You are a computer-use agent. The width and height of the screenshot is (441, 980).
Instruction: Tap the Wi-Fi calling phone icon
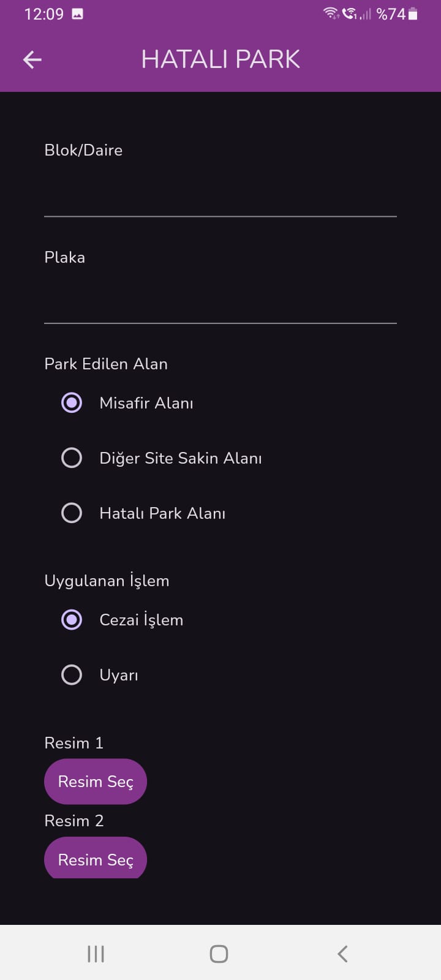point(349,13)
